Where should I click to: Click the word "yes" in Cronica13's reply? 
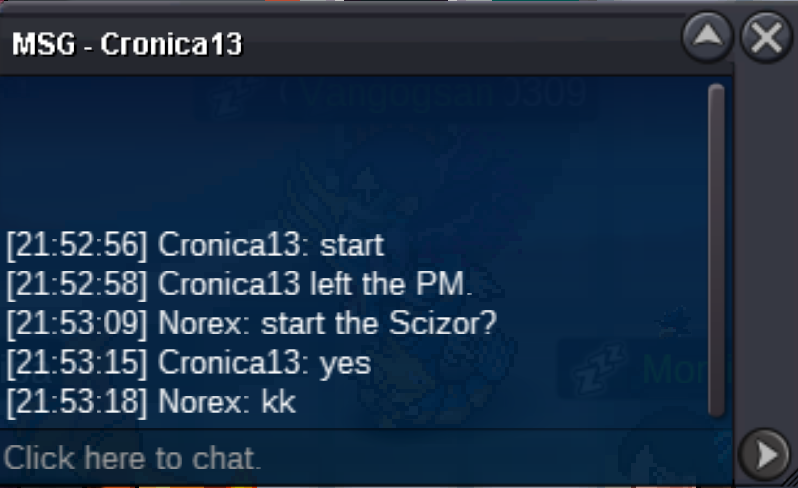pos(346,364)
